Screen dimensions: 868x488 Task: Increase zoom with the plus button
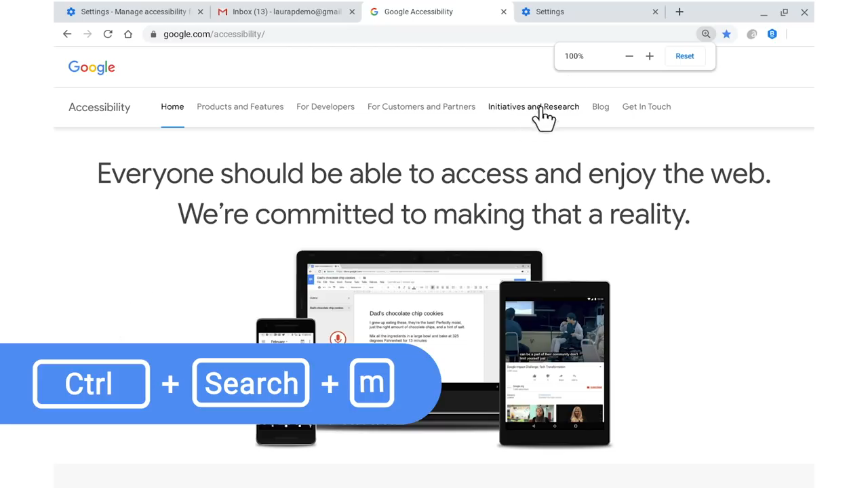[650, 56]
